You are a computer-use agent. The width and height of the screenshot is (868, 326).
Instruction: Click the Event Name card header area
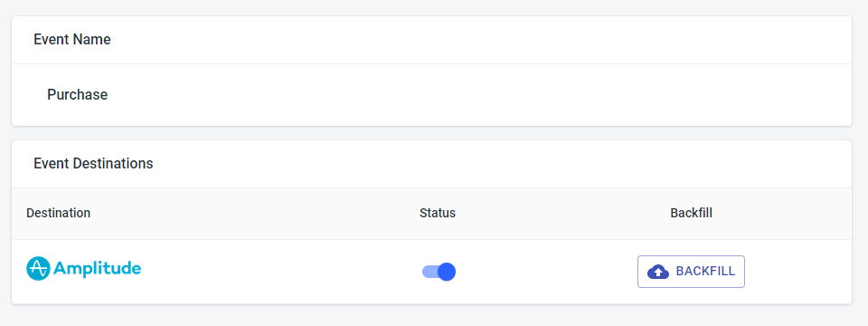(x=432, y=40)
